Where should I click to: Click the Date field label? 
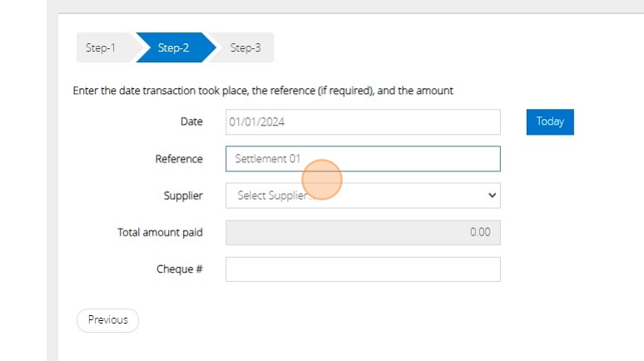point(191,121)
